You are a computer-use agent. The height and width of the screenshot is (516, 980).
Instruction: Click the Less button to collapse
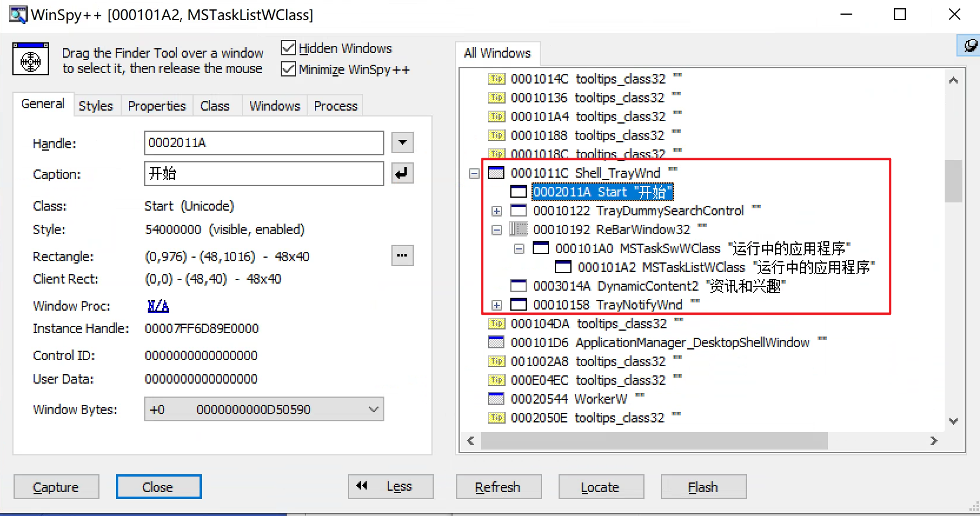391,487
